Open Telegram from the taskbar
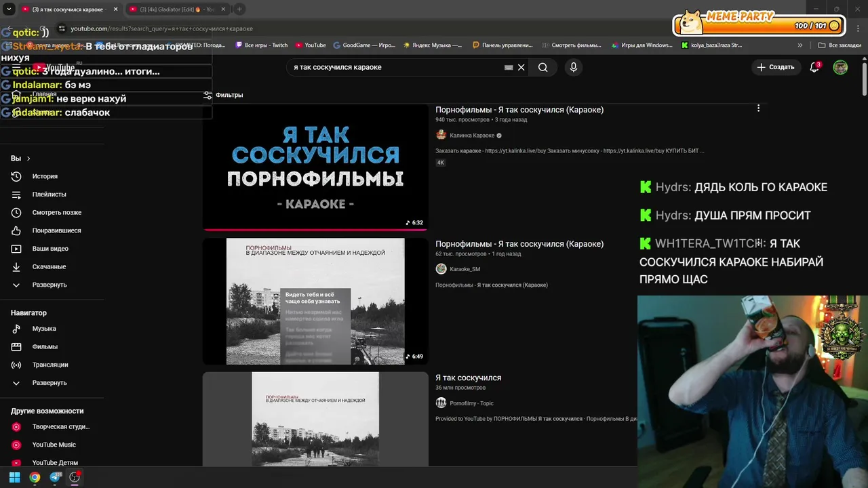Image resolution: width=868 pixels, height=488 pixels. 56,477
